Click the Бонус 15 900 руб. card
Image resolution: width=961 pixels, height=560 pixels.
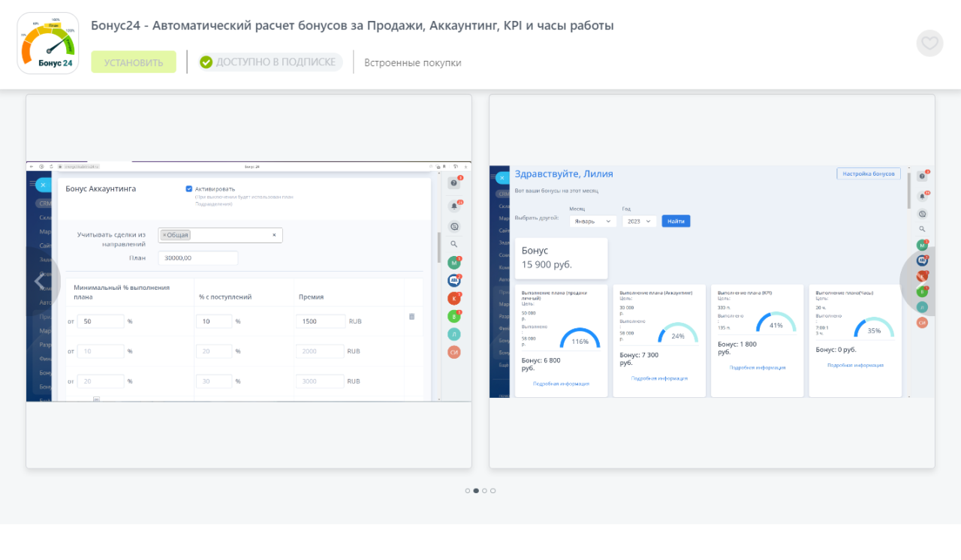(562, 258)
